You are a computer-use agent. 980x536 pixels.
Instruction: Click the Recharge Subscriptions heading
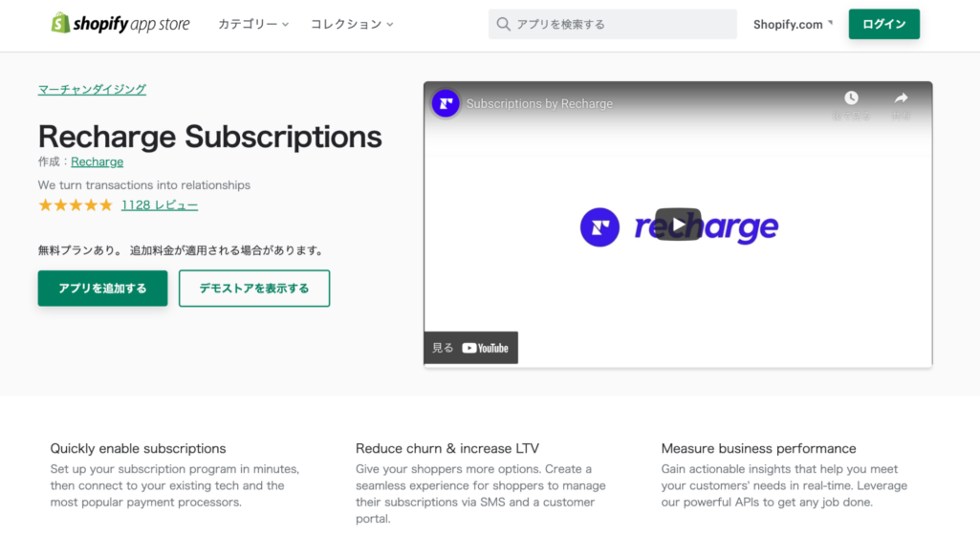pyautogui.click(x=210, y=137)
